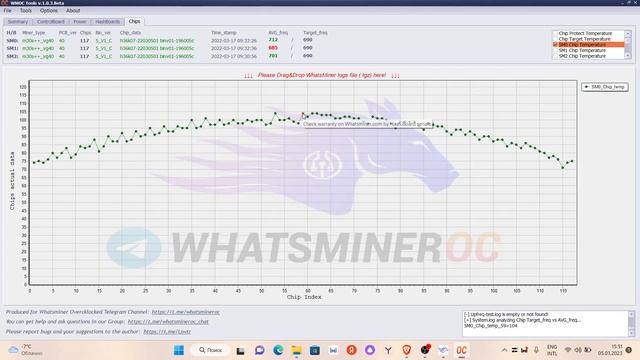Click SM0 average frequency value 712
Image resolution: width=640 pixels, height=360 pixels.
point(273,40)
